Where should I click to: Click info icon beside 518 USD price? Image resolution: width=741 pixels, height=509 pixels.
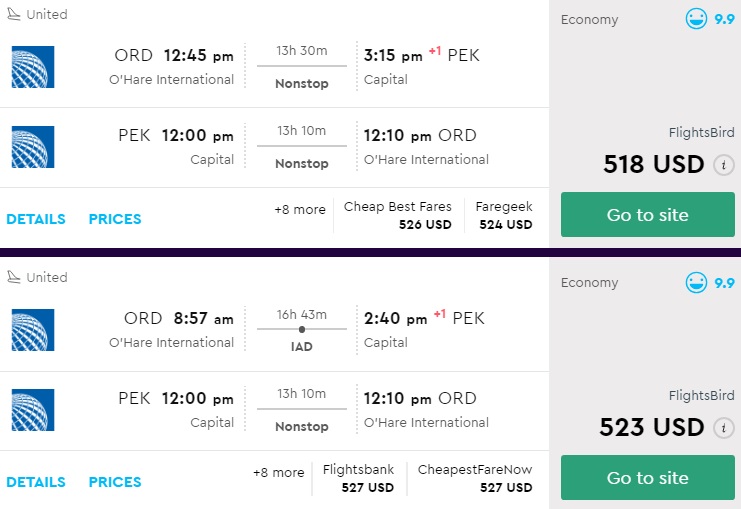click(724, 165)
